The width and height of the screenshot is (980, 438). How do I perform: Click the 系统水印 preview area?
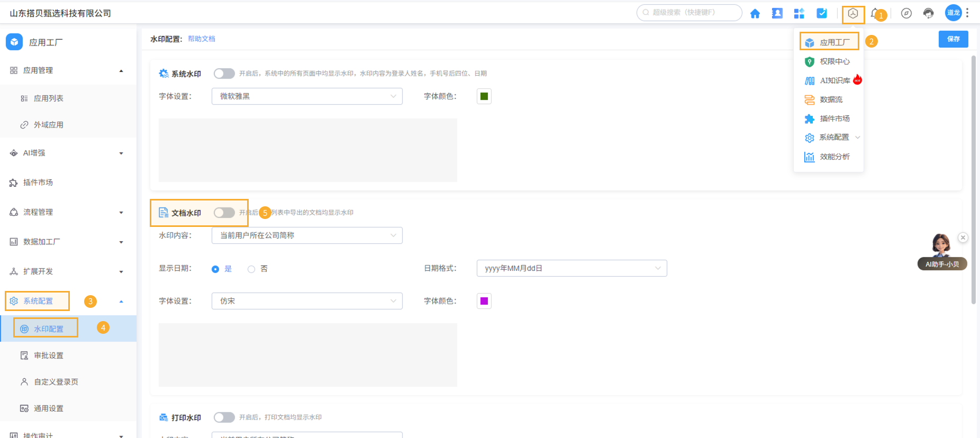click(x=308, y=150)
